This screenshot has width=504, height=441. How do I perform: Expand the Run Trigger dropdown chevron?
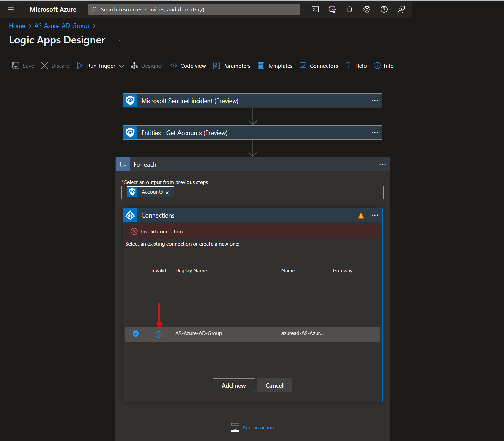[x=121, y=66]
